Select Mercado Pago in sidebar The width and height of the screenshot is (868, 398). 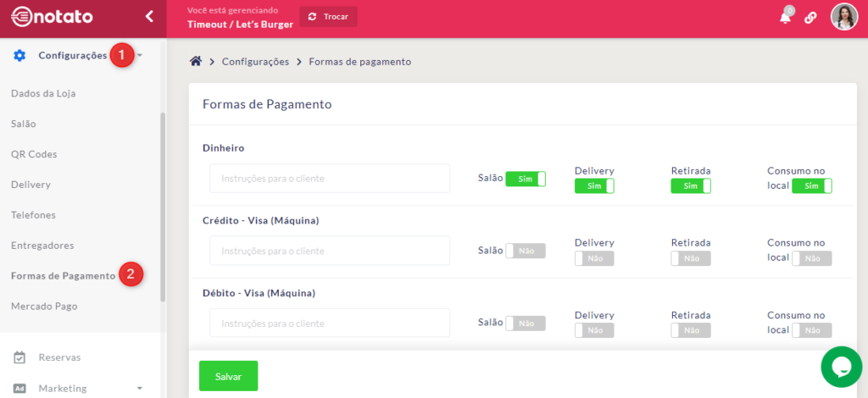pyautogui.click(x=44, y=306)
